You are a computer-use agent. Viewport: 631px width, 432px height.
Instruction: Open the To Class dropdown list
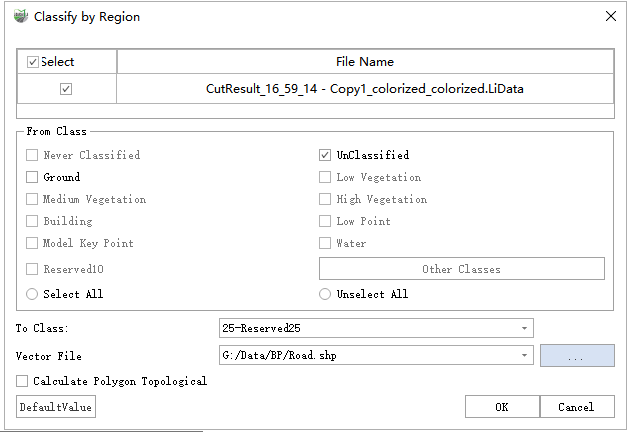click(524, 328)
